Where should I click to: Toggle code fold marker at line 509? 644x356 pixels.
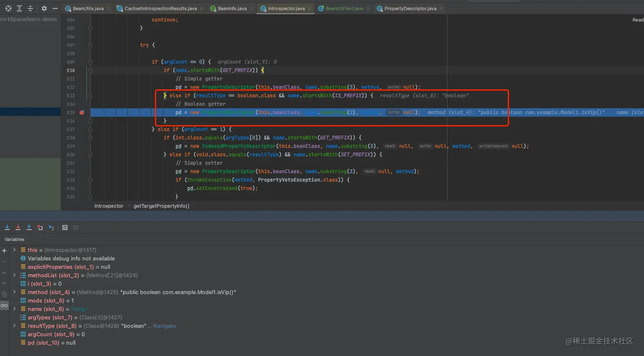point(90,62)
